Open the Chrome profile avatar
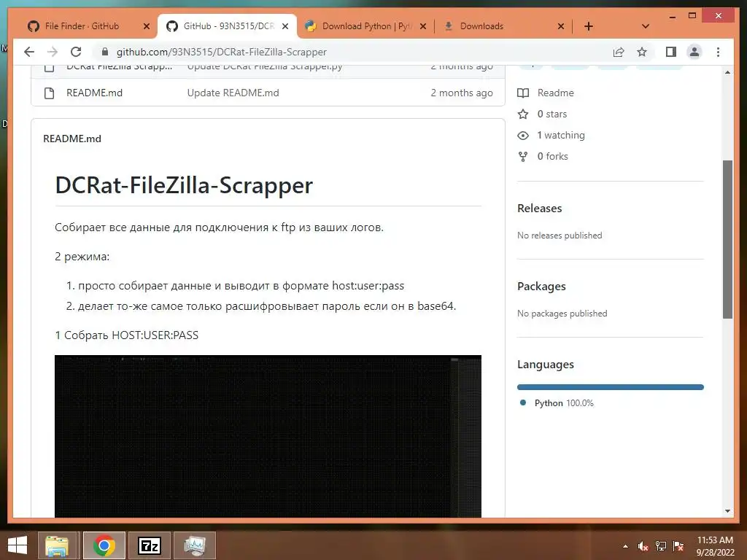The height and width of the screenshot is (560, 747). point(694,52)
